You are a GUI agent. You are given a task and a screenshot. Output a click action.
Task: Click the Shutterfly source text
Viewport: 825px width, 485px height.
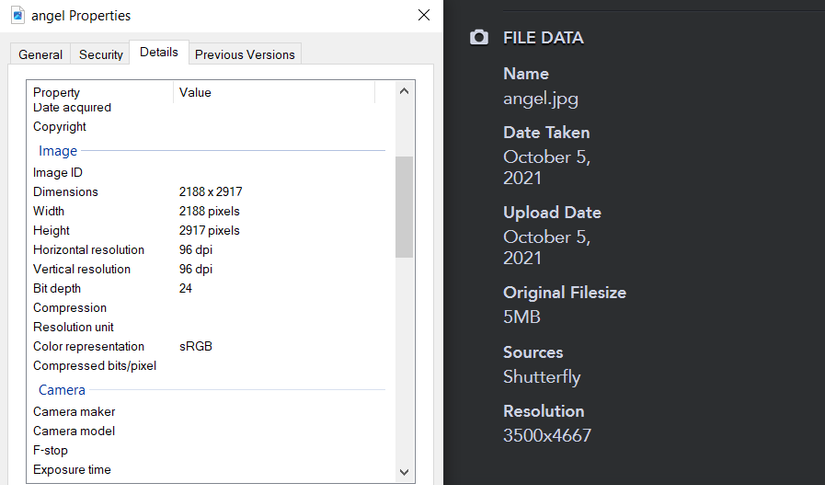(x=541, y=377)
